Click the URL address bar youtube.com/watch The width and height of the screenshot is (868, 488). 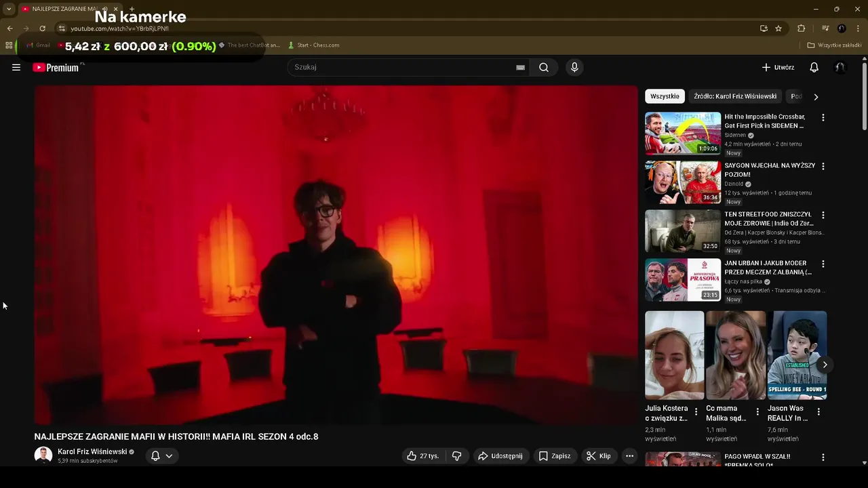[120, 28]
